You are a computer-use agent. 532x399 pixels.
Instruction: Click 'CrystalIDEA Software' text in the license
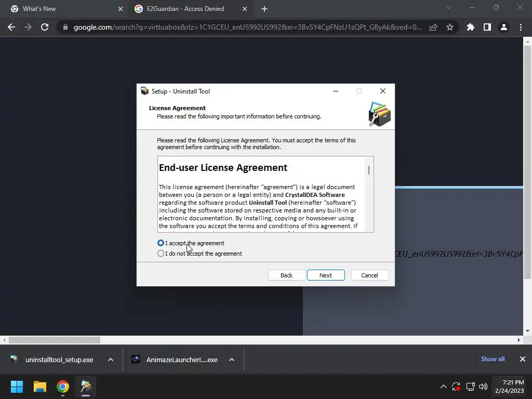pos(315,195)
